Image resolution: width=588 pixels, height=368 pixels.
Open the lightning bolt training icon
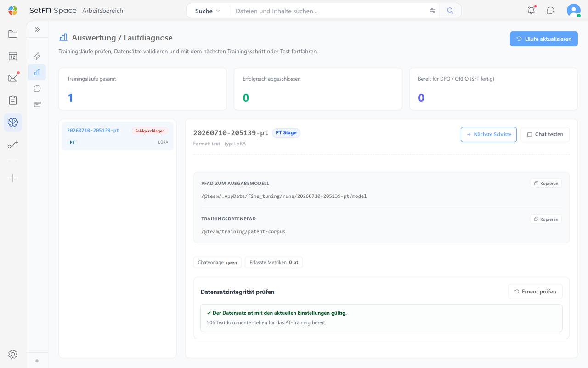(37, 56)
